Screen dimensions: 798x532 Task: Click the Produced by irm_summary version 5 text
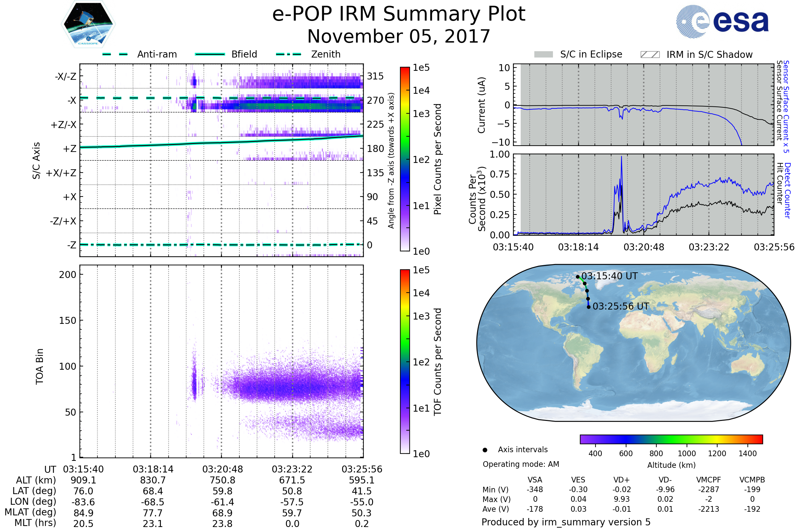pyautogui.click(x=566, y=522)
